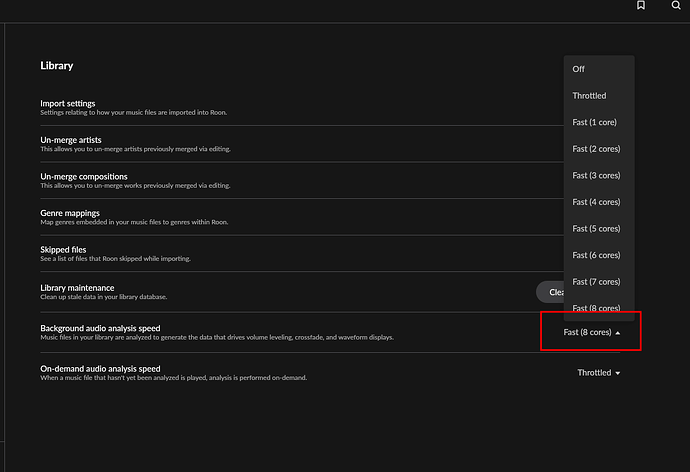Open the Un-merge artists option
This screenshot has width=690, height=472.
(70, 140)
